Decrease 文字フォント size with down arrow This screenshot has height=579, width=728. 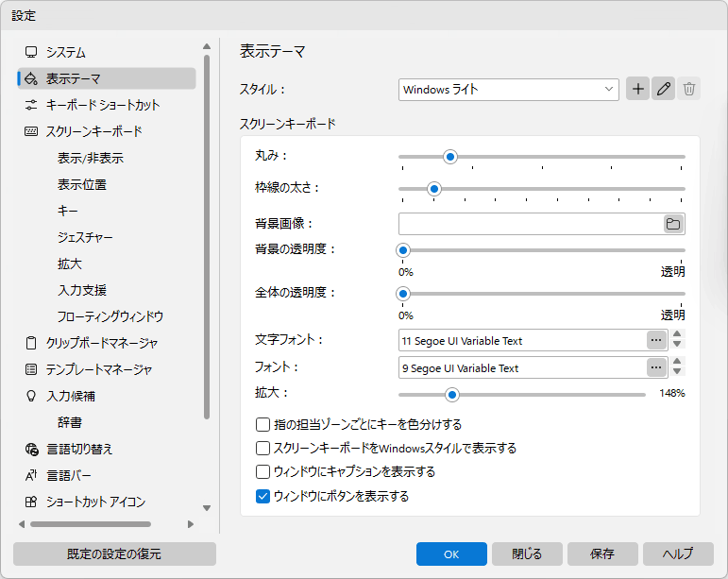tap(677, 345)
